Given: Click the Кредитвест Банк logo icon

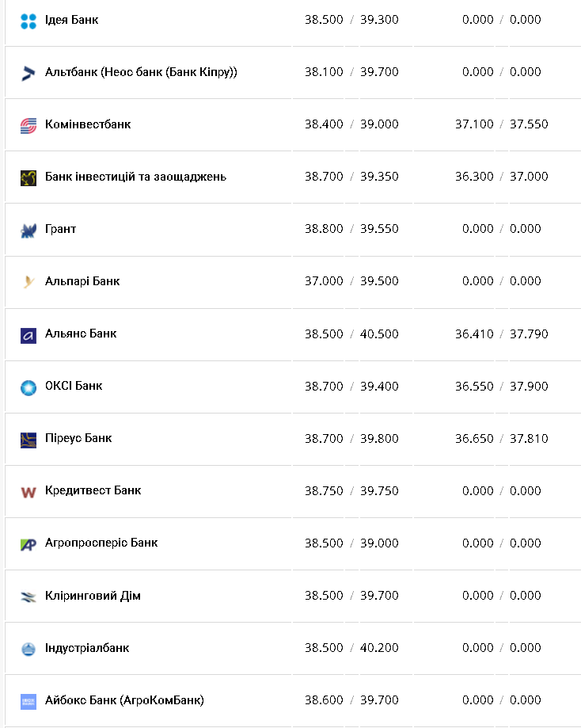Looking at the screenshot, I should point(28,492).
